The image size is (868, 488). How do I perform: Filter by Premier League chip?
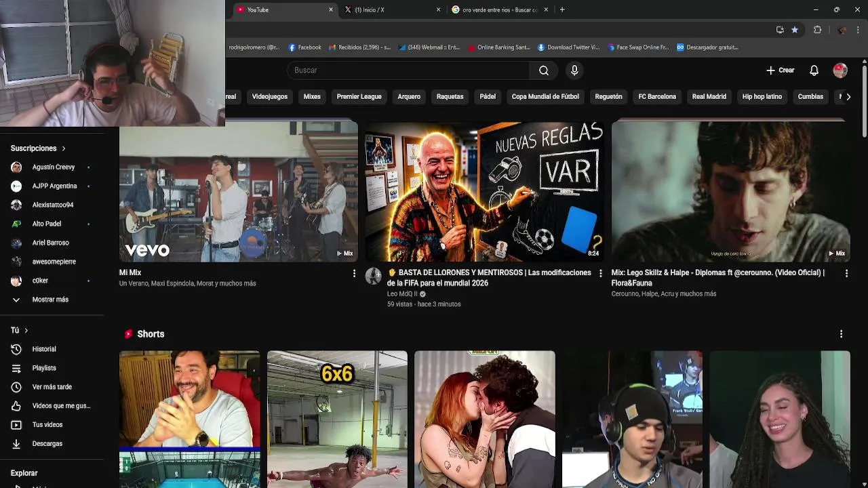click(359, 97)
